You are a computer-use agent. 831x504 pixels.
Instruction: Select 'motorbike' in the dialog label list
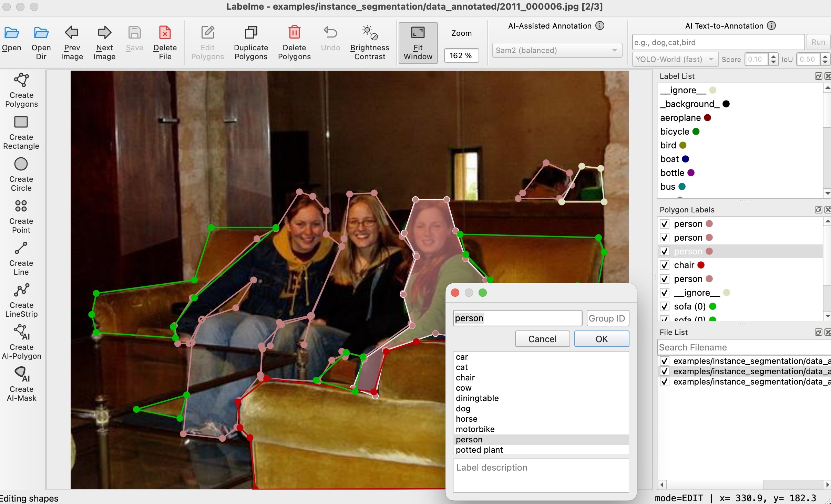tap(475, 429)
